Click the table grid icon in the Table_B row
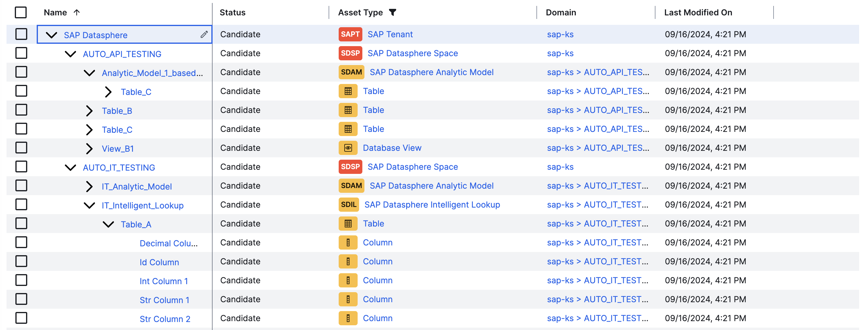The image size is (868, 330). pyautogui.click(x=348, y=110)
